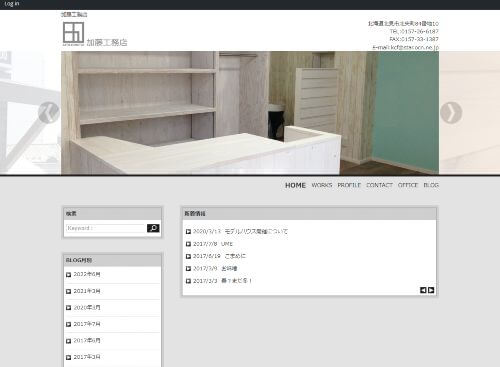This screenshot has width=500, height=367.
Task: Go to the PROFILE page
Action: [x=349, y=185]
